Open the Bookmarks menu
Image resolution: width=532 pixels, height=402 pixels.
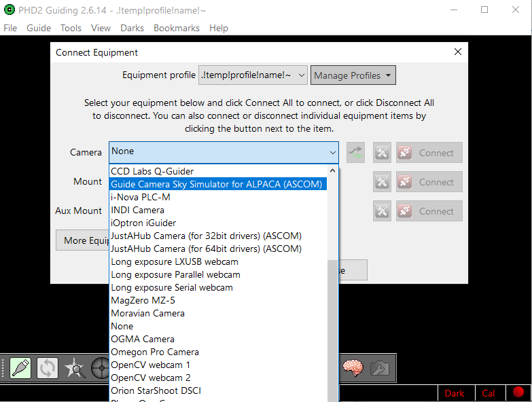point(177,28)
